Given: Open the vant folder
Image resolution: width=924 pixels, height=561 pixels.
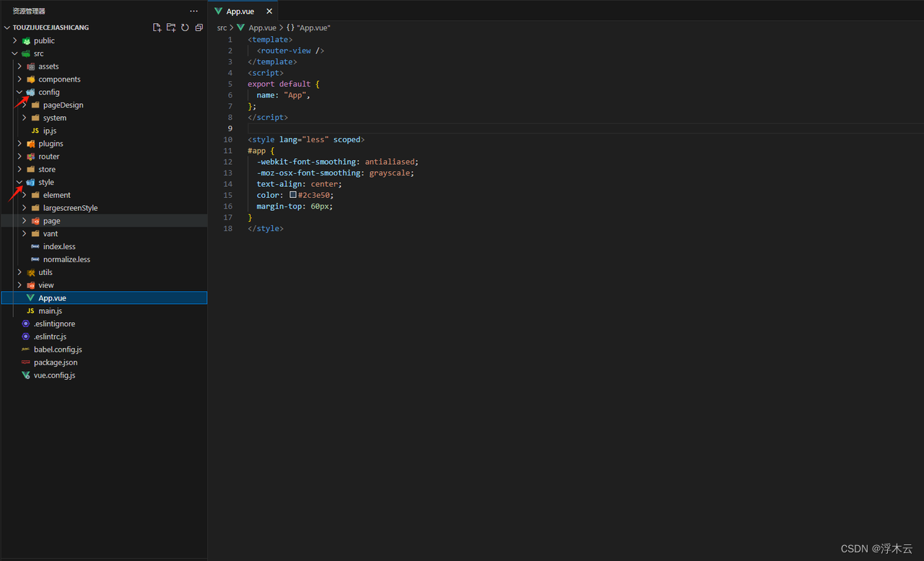Looking at the screenshot, I should 51,234.
